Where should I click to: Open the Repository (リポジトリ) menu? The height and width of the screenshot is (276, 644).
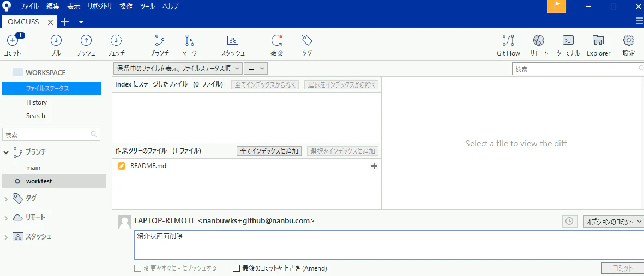click(x=100, y=6)
